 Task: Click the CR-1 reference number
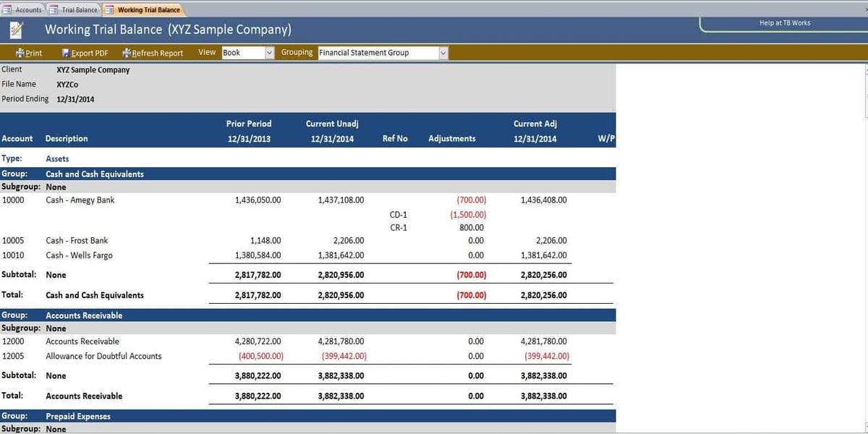pos(398,228)
